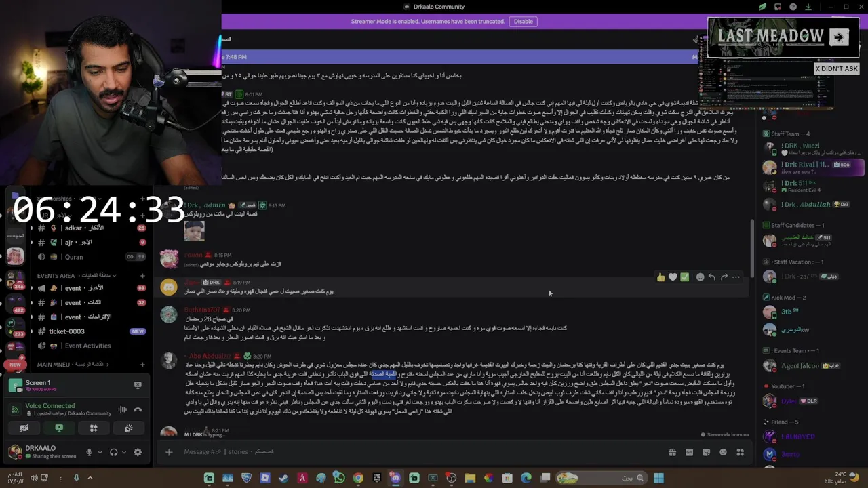Open the Last Meadow arrow button
This screenshot has width=868, height=488.
(839, 37)
